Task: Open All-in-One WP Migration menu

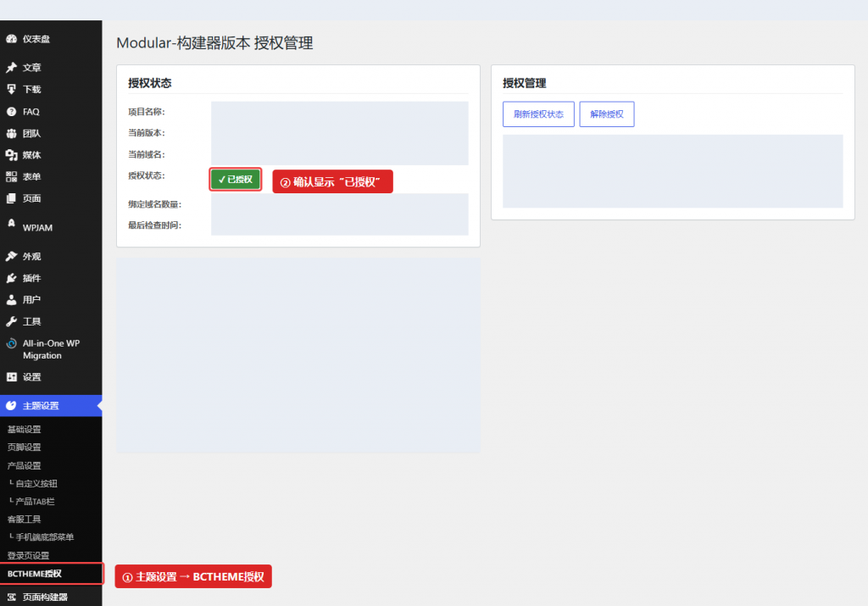Action: [x=51, y=349]
